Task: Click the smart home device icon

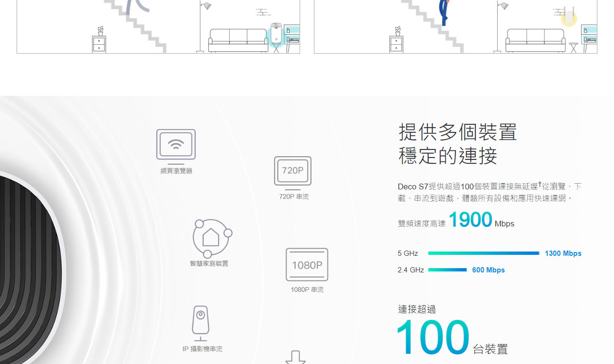Action: pos(212,239)
